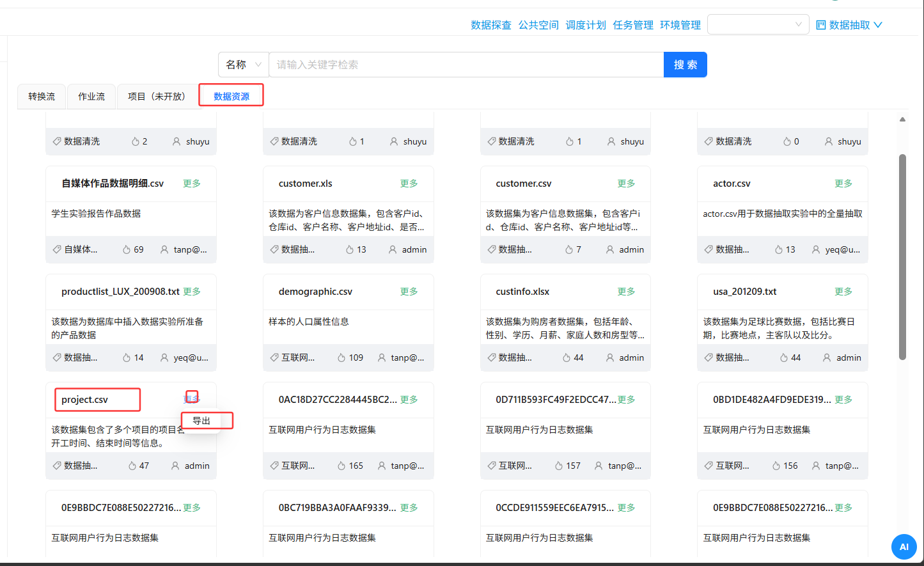924x566 pixels.
Task: Open the 公共空间 link
Action: click(538, 25)
